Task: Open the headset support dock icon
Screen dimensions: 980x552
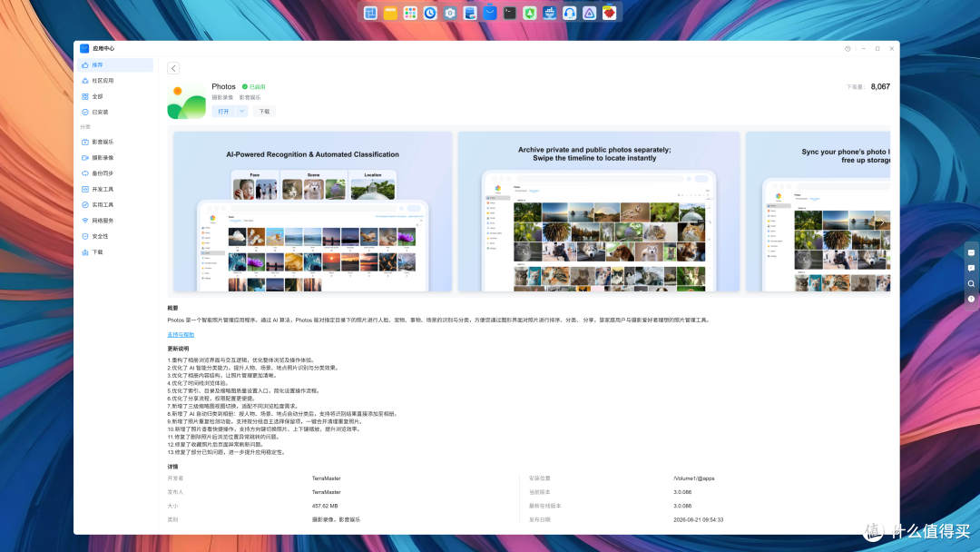Action: [x=569, y=13]
